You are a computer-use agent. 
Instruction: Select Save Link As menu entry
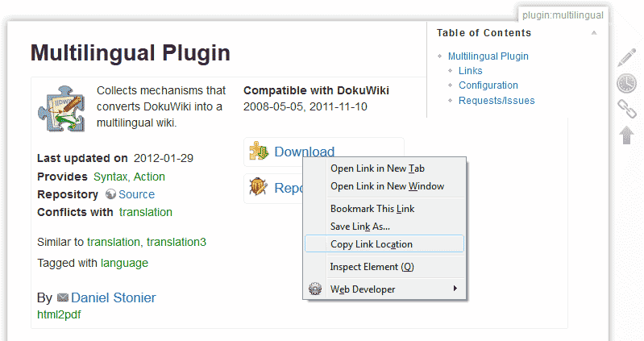(x=359, y=227)
